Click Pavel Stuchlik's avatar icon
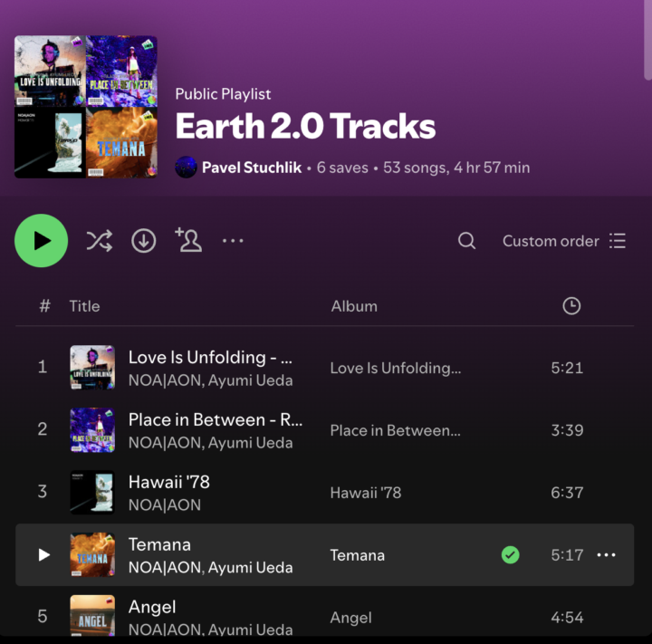The height and width of the screenshot is (644, 652). click(186, 168)
